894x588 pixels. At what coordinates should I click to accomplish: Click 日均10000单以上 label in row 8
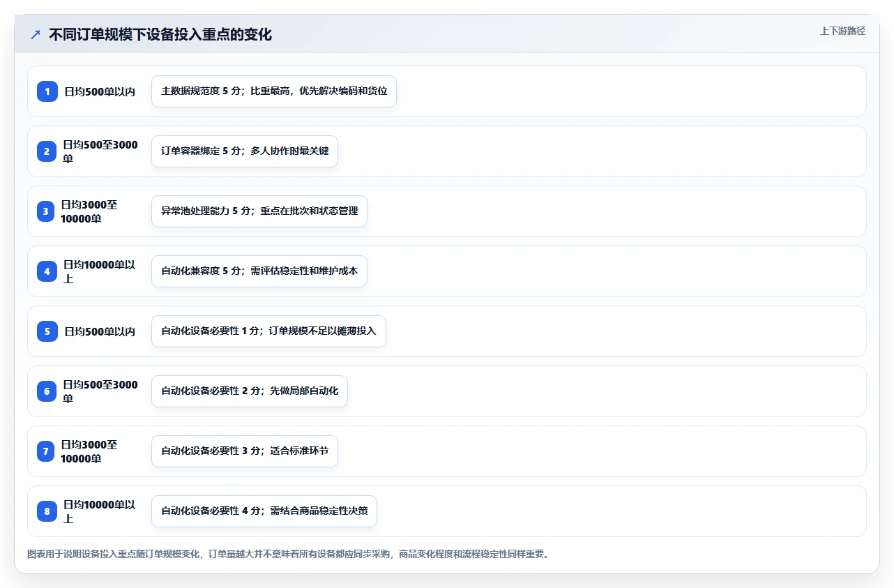tap(100, 511)
